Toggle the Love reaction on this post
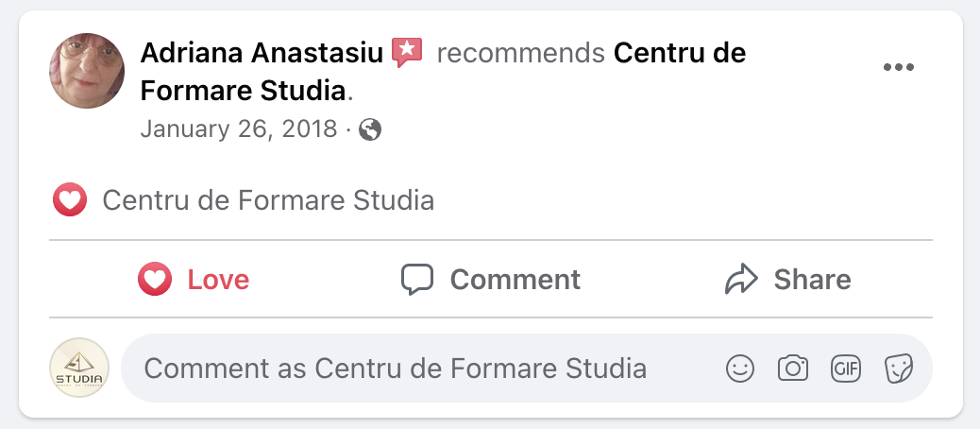980x429 pixels. pyautogui.click(x=194, y=280)
